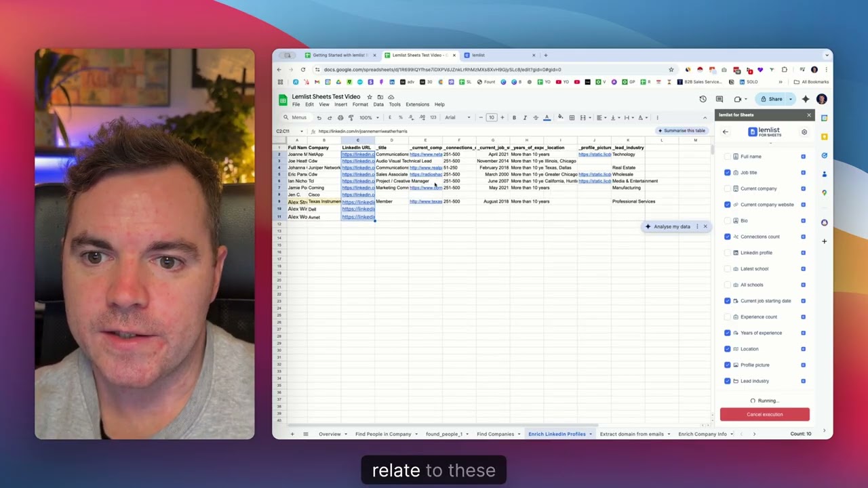Uncheck the Current company website checkbox
Viewport: 868px width, 488px height.
tap(728, 205)
